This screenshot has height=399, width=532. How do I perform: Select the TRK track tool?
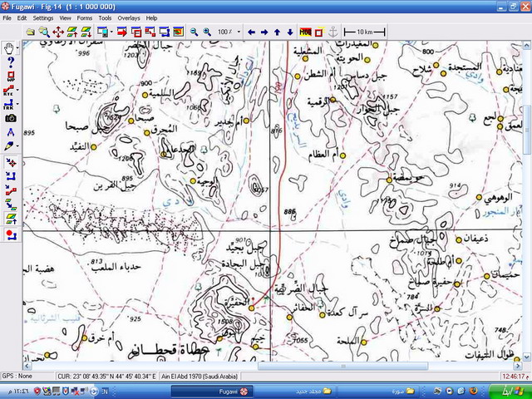point(8,104)
